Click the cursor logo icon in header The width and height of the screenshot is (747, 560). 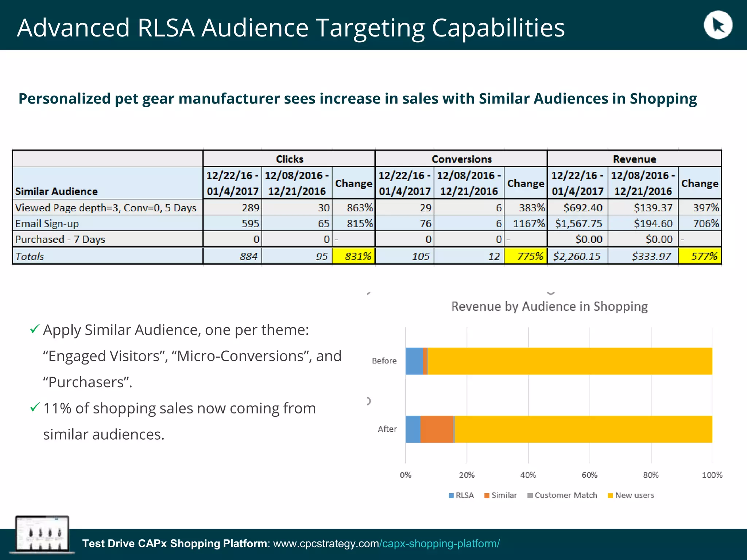tap(718, 25)
